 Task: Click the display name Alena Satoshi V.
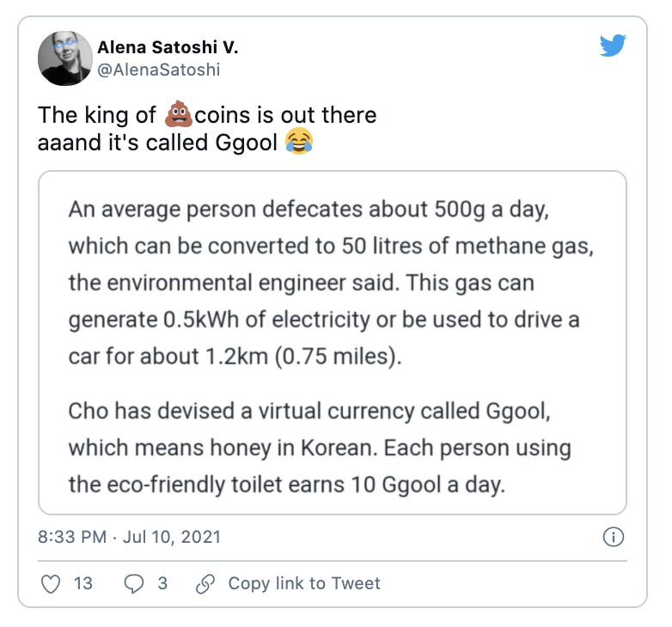pos(168,48)
